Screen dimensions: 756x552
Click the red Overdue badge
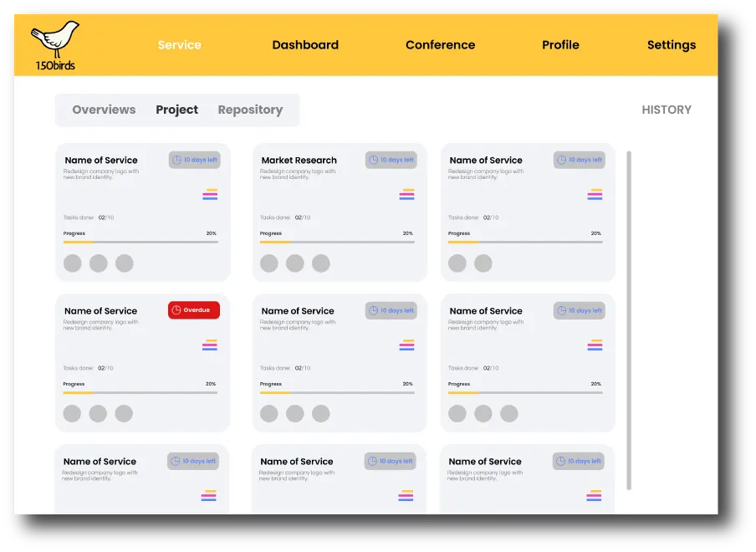194,310
